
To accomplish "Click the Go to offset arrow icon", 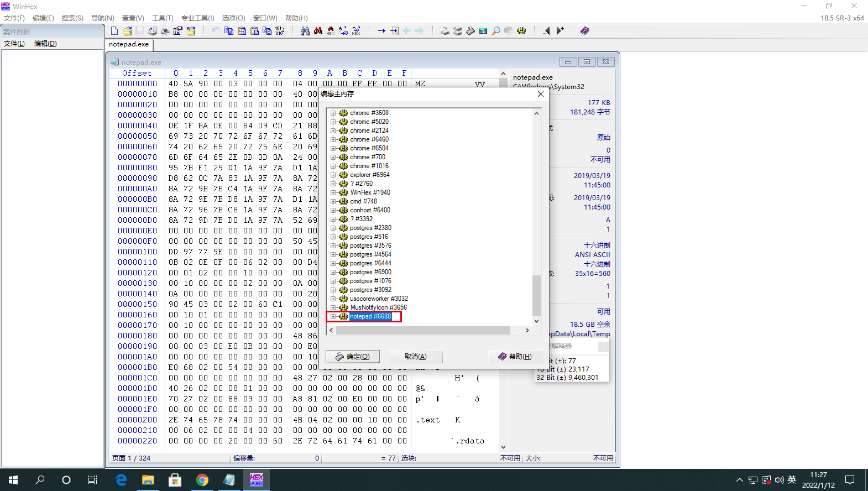I will [381, 31].
